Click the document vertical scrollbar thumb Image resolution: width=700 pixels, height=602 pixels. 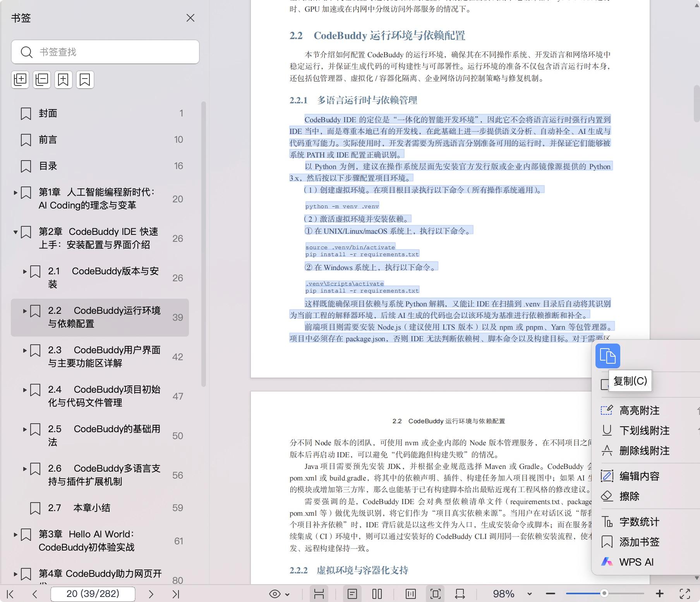tap(697, 104)
